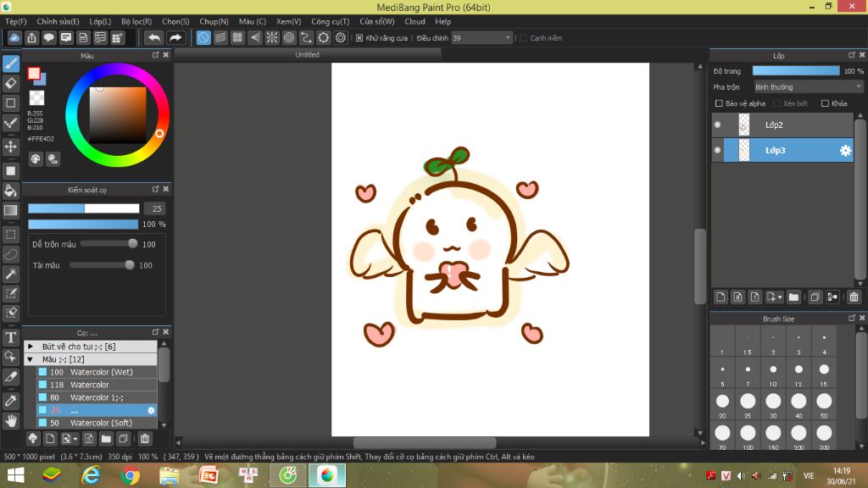Image resolution: width=868 pixels, height=488 pixels.
Task: Open the Chỉnh sửa(E) menu
Action: 58,21
